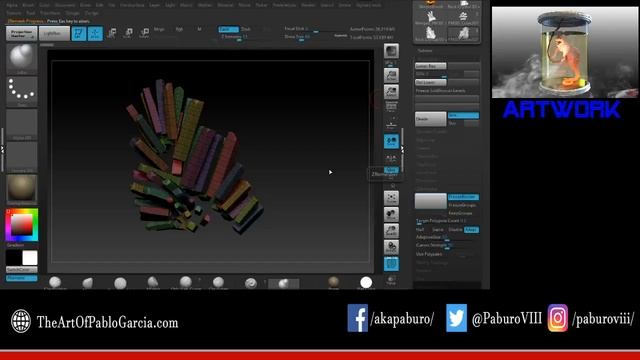Select the tan material sphere in bottom bar

click(333, 282)
